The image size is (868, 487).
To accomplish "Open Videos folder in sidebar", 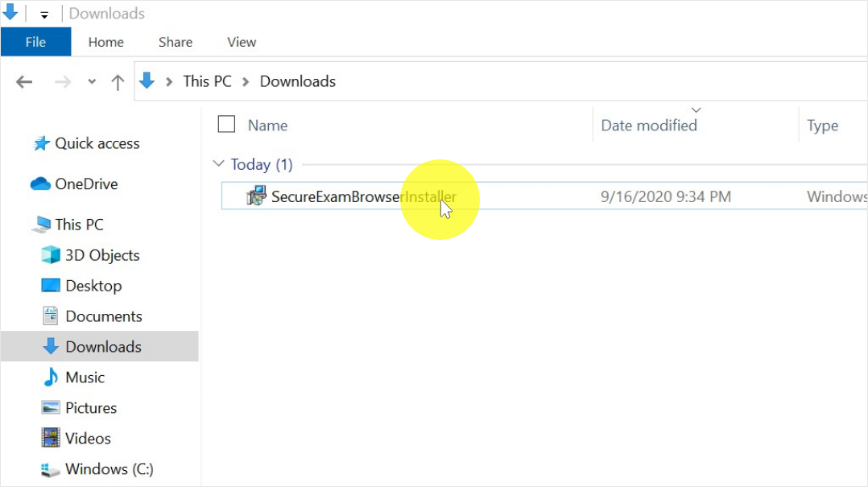I will click(x=88, y=438).
